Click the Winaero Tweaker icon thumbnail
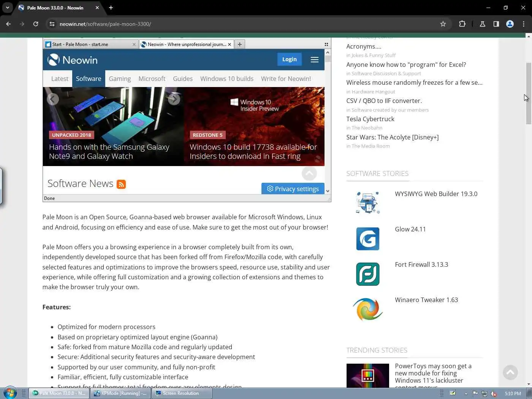 [367, 309]
